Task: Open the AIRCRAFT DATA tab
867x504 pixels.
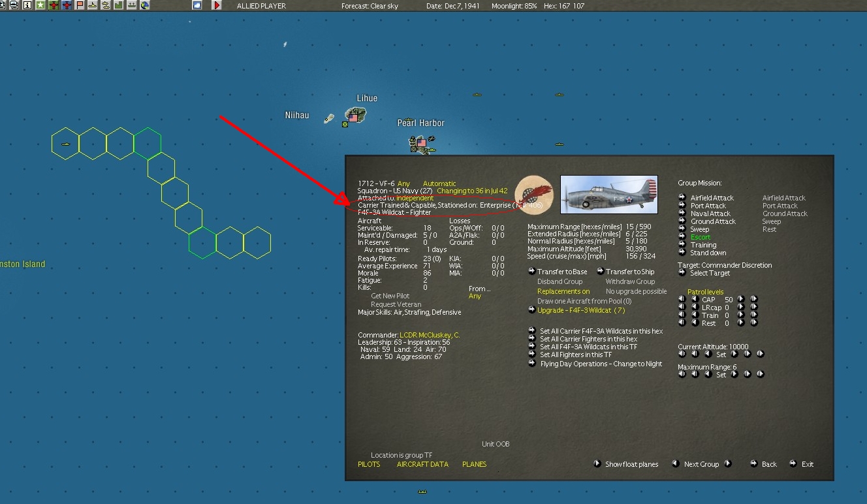Action: (422, 464)
